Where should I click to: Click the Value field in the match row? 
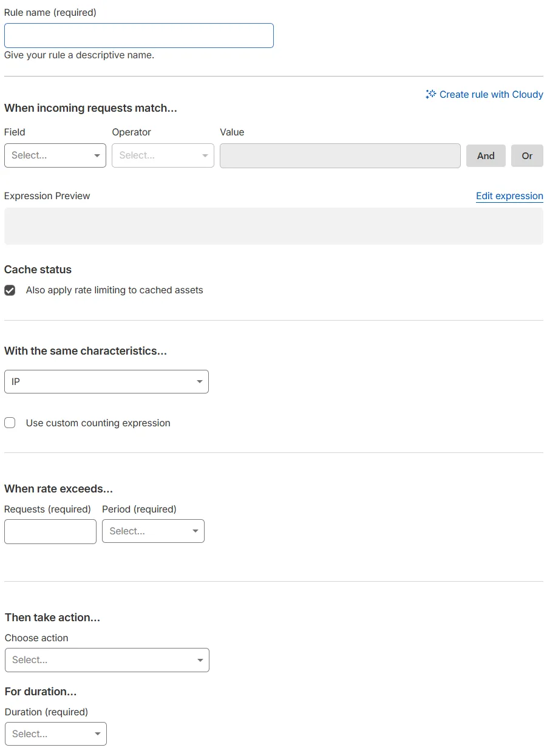[x=339, y=155]
